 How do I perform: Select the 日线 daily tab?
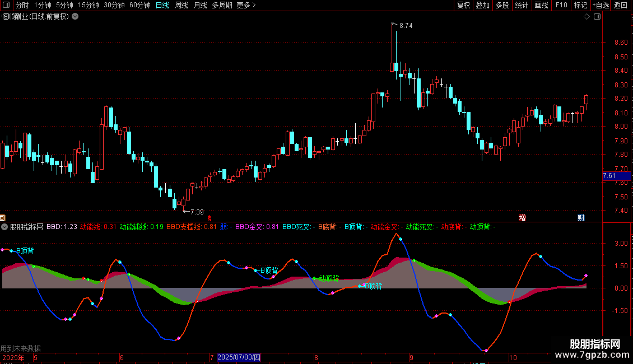pos(162,5)
